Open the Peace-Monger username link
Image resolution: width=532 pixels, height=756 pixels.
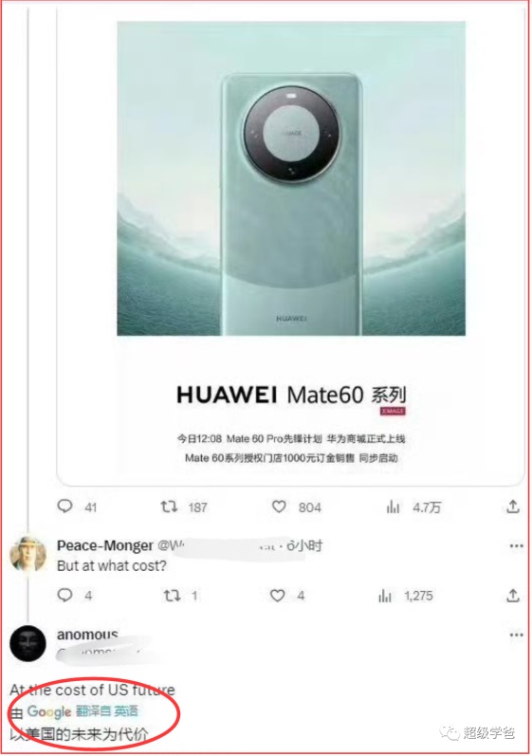105,545
